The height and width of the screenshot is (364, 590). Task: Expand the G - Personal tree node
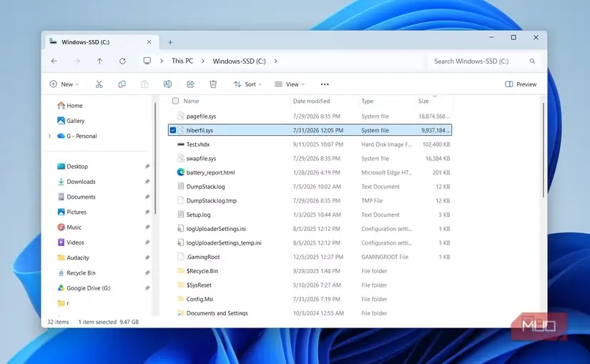coord(49,136)
